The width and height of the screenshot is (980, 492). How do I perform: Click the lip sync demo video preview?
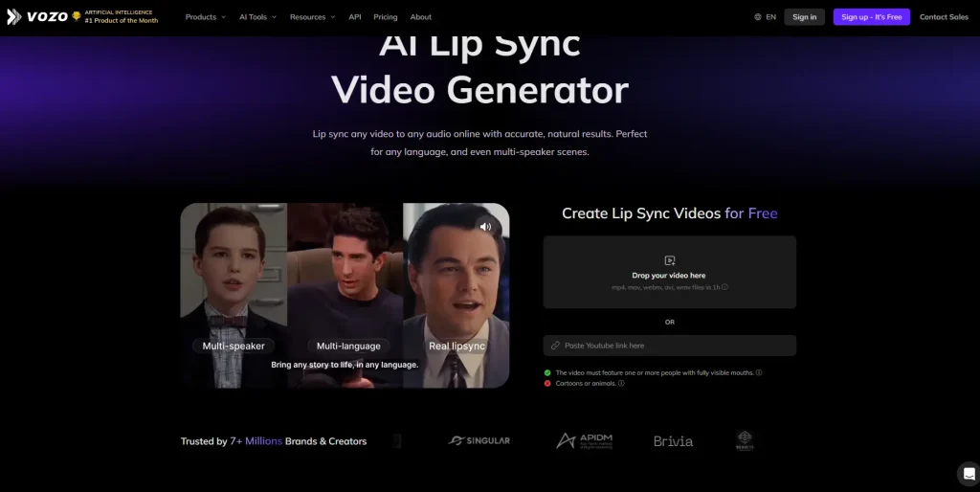point(345,295)
